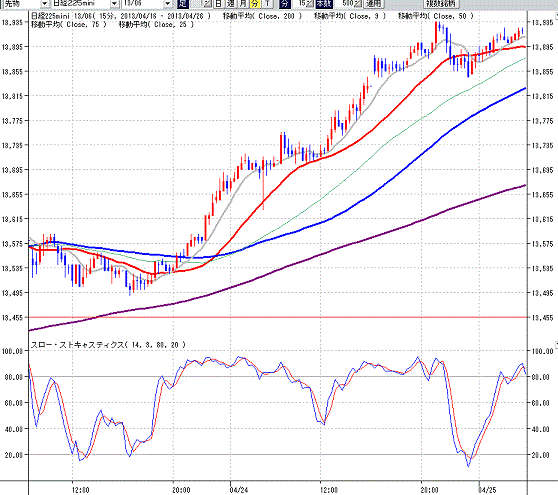This screenshot has height=495, width=558.
Task: Select the 月 (monthly) timeframe button
Action: (x=243, y=4)
